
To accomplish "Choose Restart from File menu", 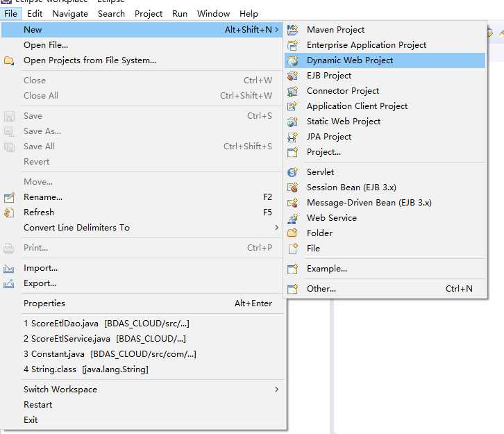I will click(x=143, y=405).
